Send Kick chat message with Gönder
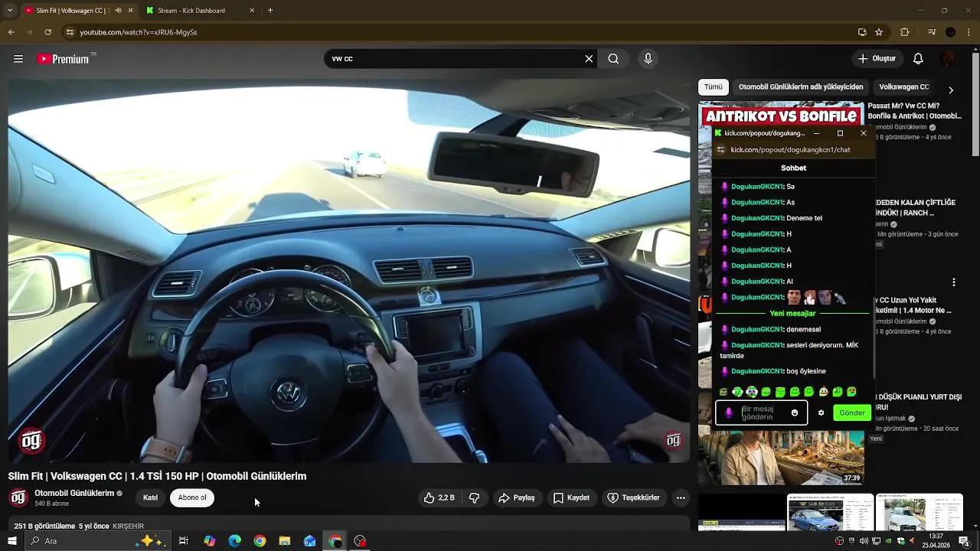980x551 pixels. pyautogui.click(x=852, y=412)
